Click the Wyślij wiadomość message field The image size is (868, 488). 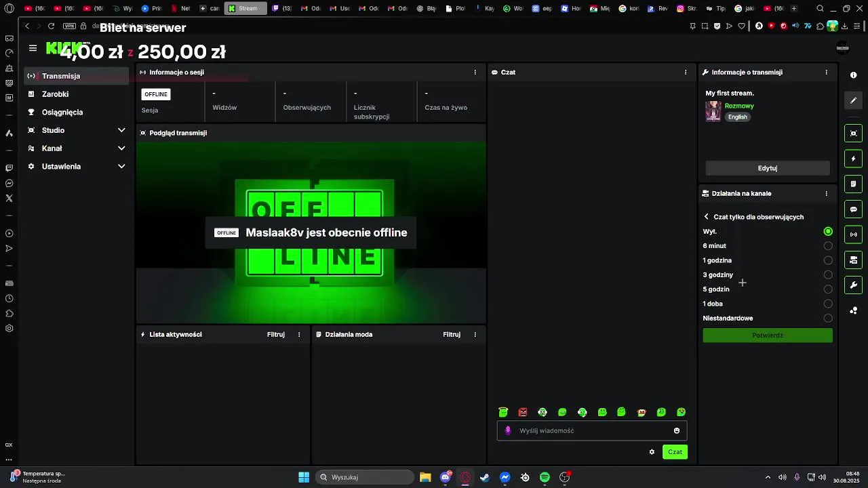point(592,430)
